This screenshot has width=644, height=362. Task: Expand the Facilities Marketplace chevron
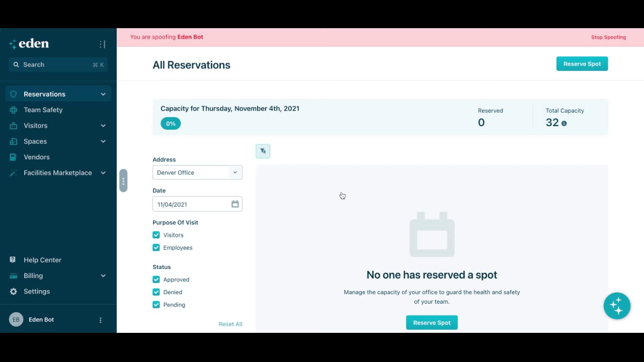pos(103,172)
